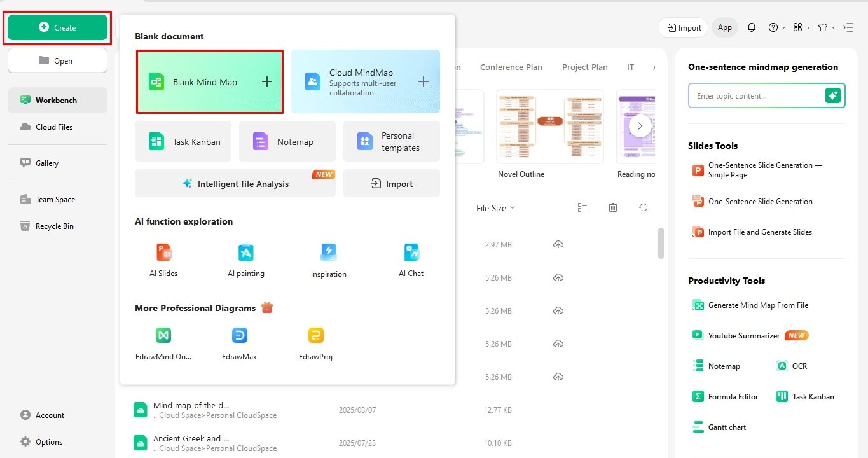This screenshot has width=868, height=458.
Task: Select Task Kanban under Blank document
Action: click(183, 141)
